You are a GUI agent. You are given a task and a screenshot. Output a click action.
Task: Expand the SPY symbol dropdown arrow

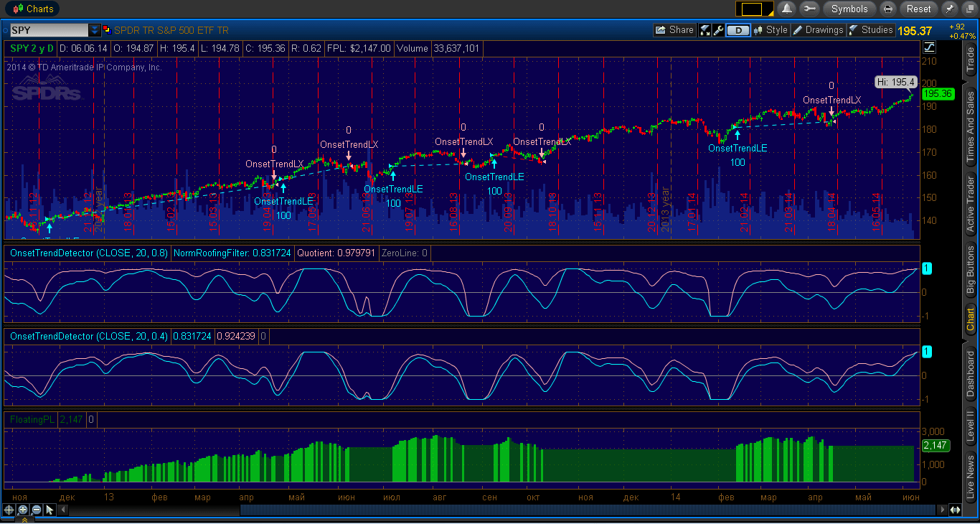95,30
